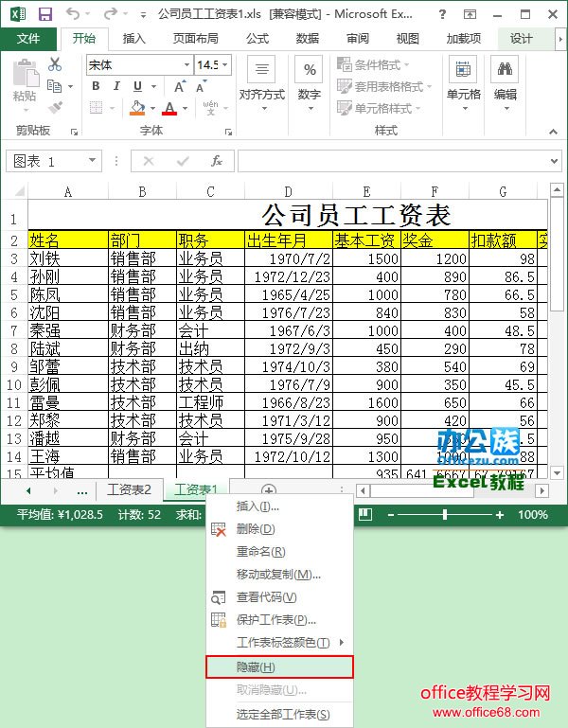Open the Editing (编辑) binoculars group
568x728 pixels.
pyautogui.click(x=506, y=84)
